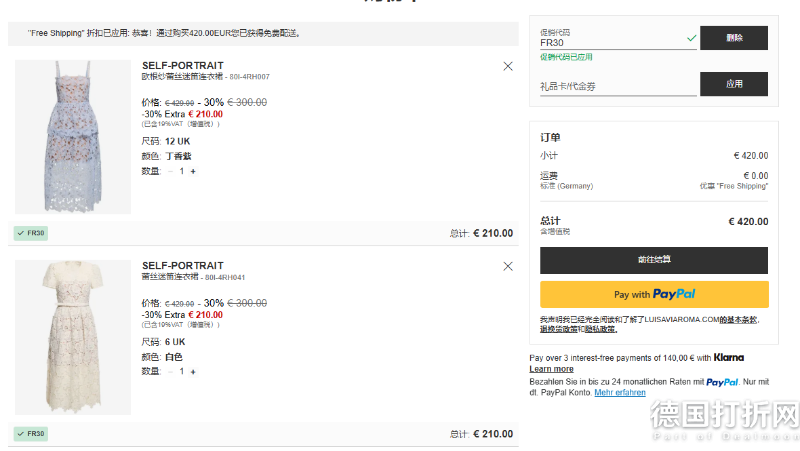Click the SELF-PORTRAIT title of lilac dress
The image size is (800, 451).
coord(183,66)
